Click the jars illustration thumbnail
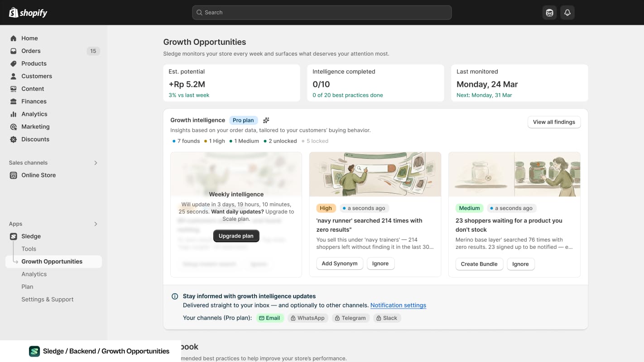Screen dimensions: 644x362 [x=514, y=174]
